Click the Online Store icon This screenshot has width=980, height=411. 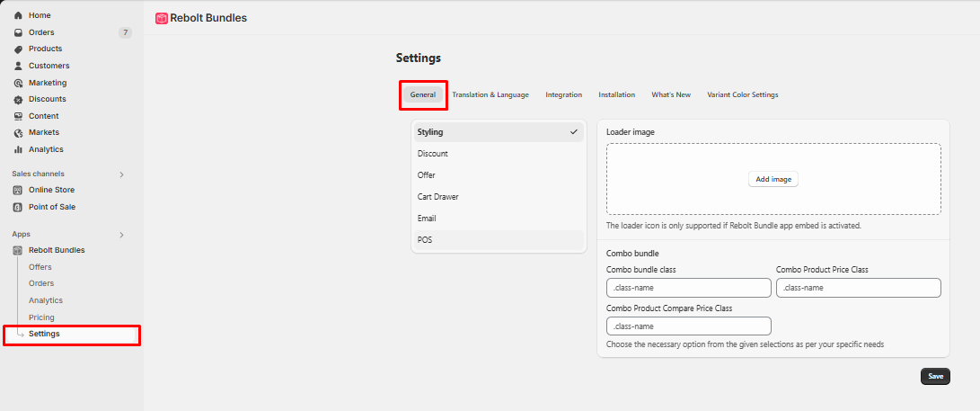pyautogui.click(x=18, y=190)
